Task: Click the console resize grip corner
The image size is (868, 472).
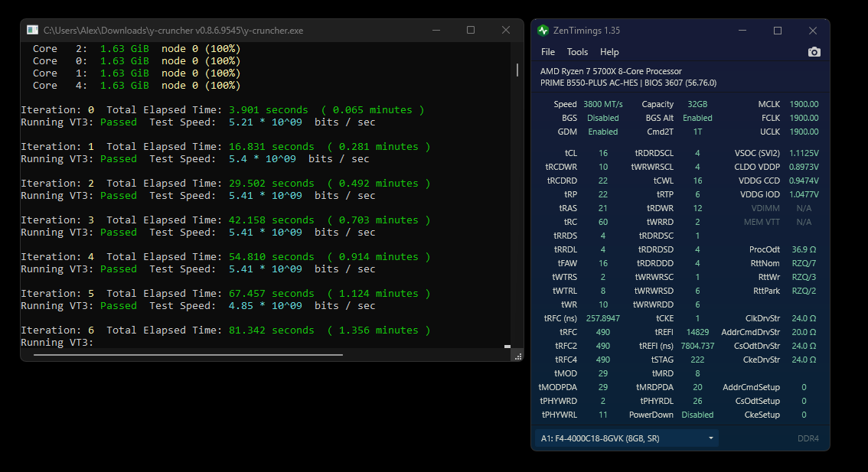Action: coord(518,357)
